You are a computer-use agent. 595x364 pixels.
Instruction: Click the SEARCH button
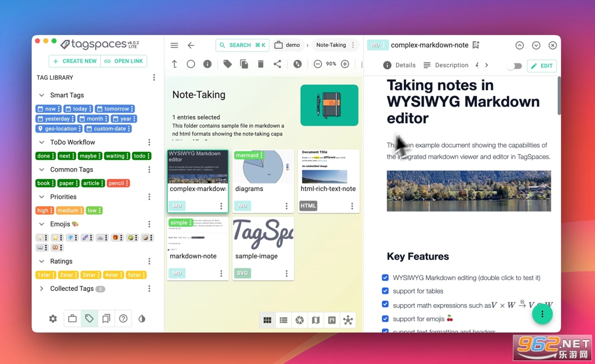[242, 45]
